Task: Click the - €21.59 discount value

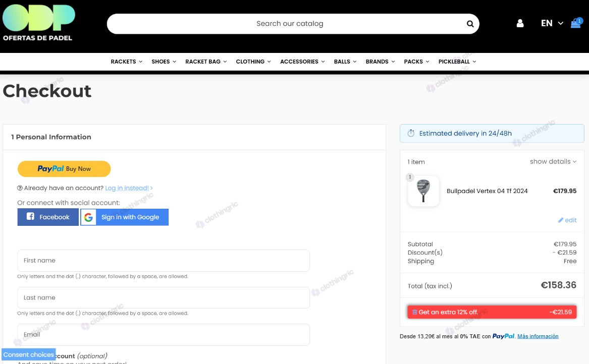Action: (564, 253)
